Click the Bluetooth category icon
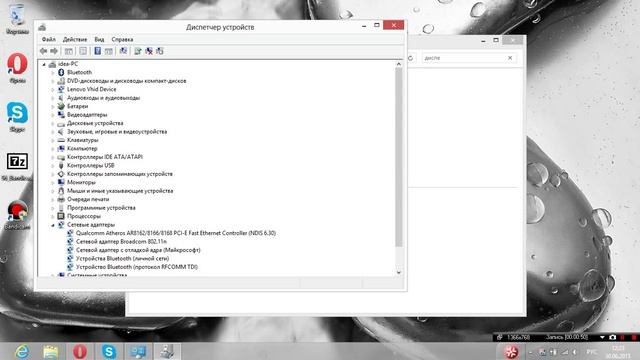 pos(61,72)
